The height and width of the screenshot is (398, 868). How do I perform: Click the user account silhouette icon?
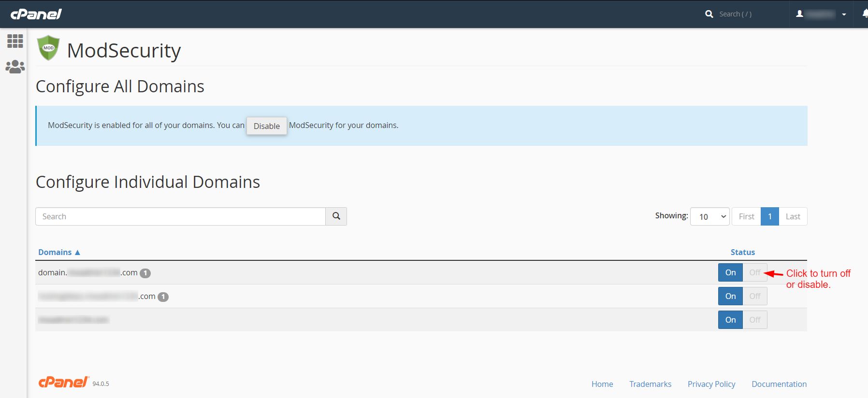[x=800, y=14]
